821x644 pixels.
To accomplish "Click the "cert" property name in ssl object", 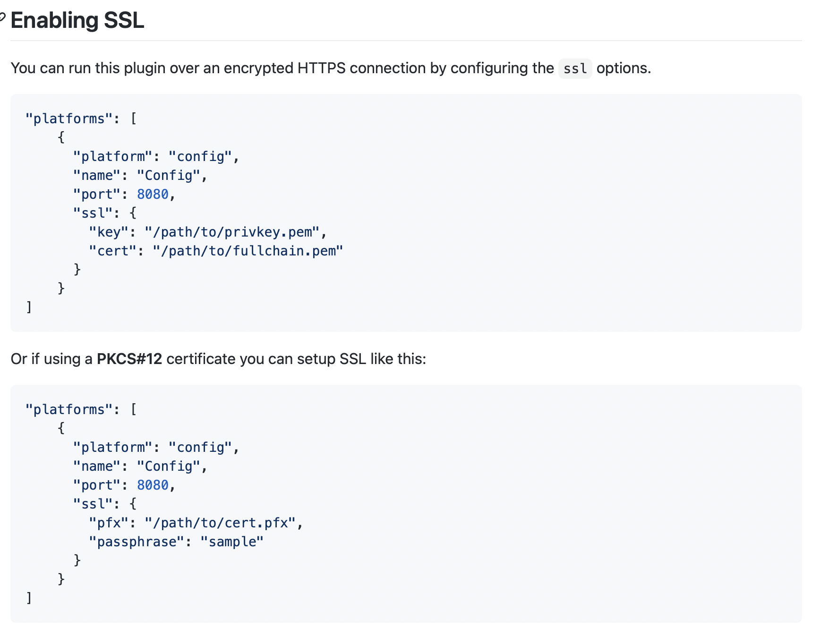I will coord(112,251).
